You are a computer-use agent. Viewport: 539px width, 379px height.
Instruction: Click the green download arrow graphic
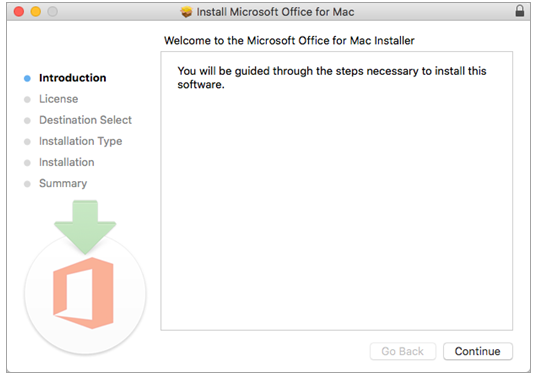(x=85, y=227)
